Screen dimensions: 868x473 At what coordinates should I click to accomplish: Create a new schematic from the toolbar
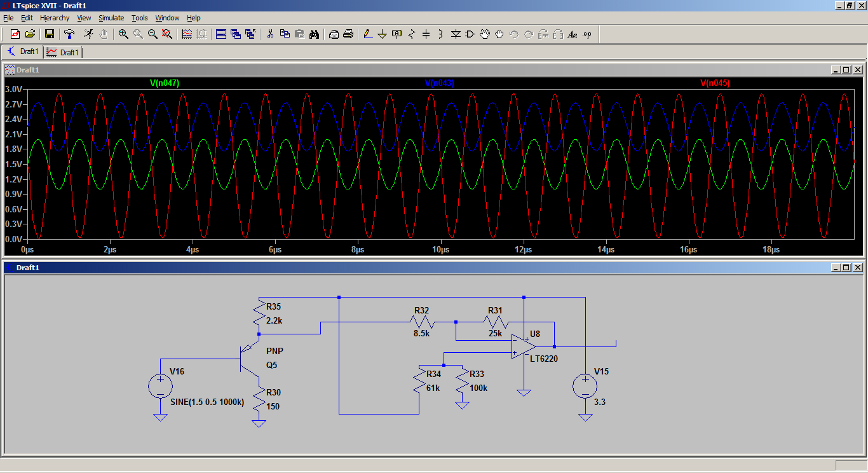click(15, 34)
